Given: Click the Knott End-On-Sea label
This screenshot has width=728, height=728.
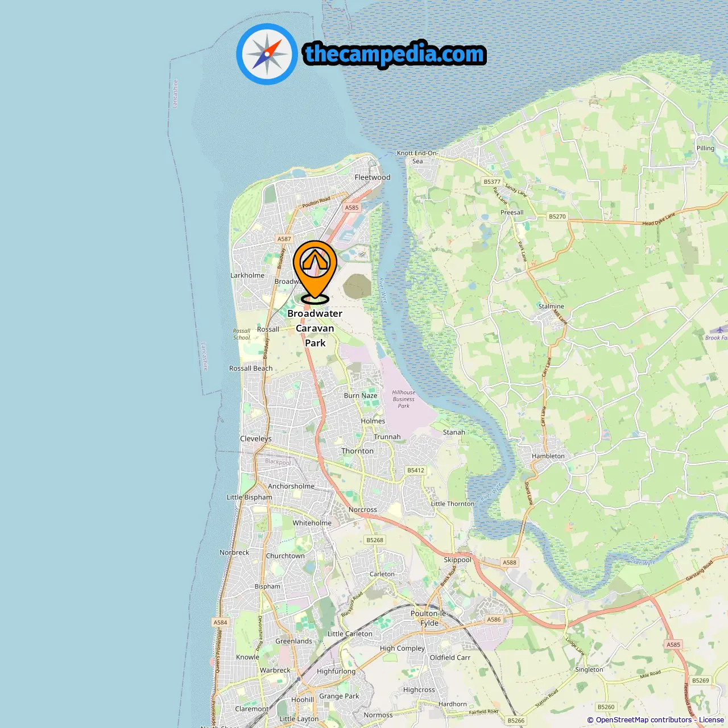Looking at the screenshot, I should 417,157.
